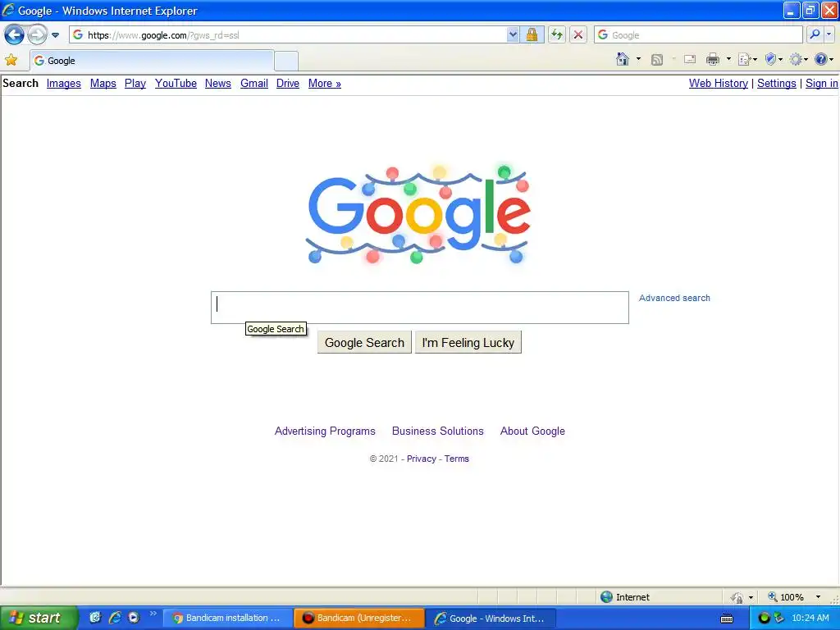The height and width of the screenshot is (630, 840).
Task: Open the Play link
Action: [x=135, y=84]
